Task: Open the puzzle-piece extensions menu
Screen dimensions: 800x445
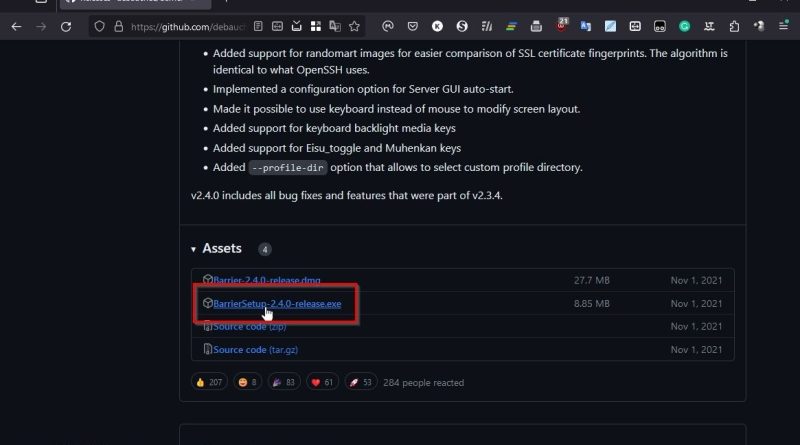Action: (x=734, y=27)
